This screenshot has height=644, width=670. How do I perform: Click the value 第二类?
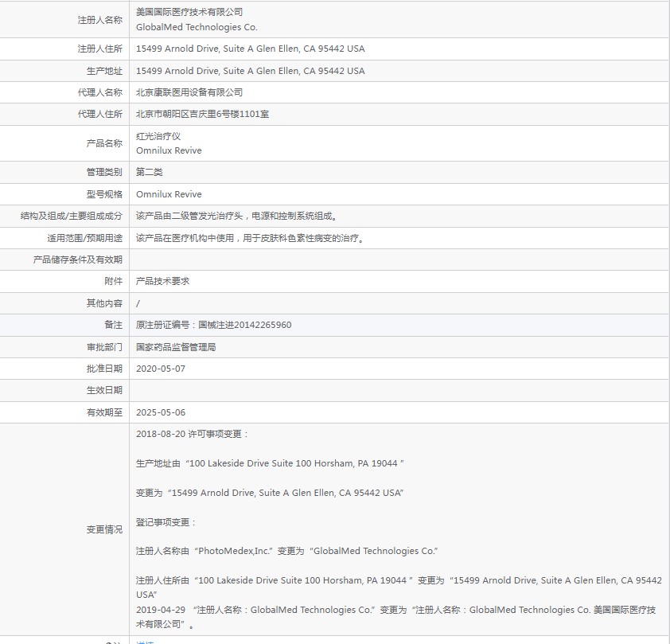click(x=149, y=172)
